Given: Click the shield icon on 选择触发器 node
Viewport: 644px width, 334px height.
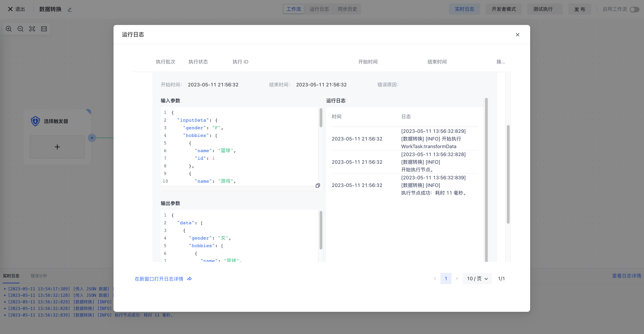Looking at the screenshot, I should pos(35,121).
